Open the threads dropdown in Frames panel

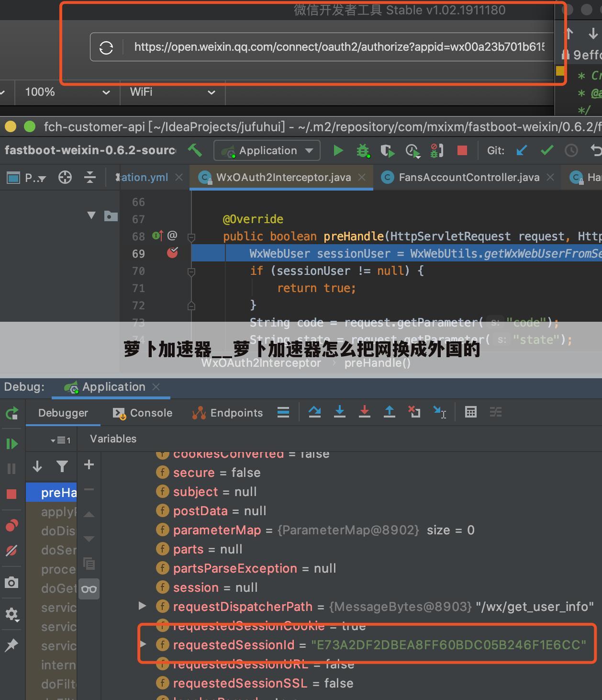click(60, 440)
